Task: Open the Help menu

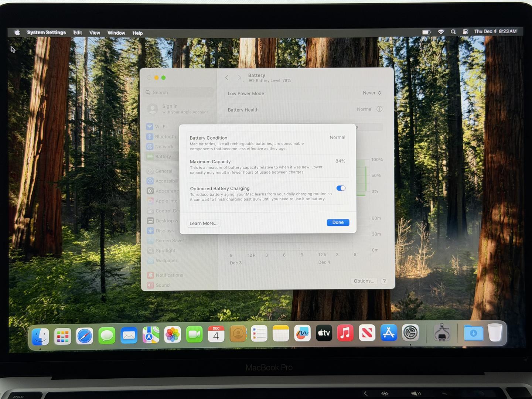Action: [137, 33]
